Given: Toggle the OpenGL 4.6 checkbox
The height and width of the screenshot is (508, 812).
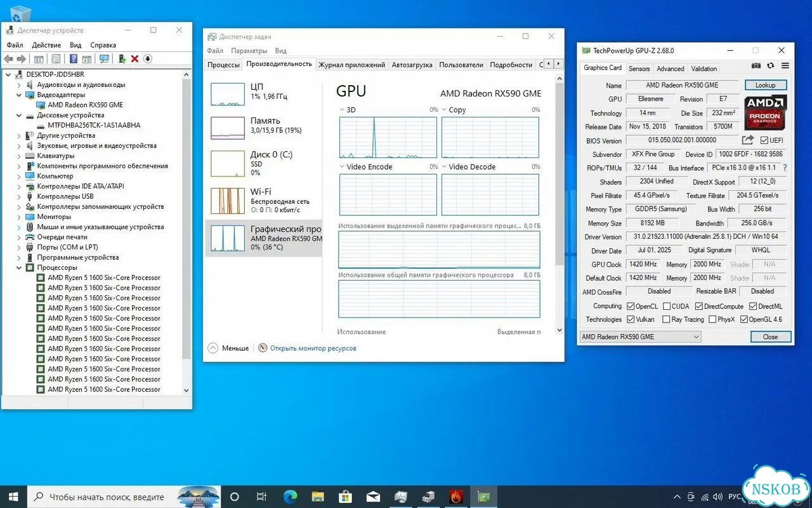Looking at the screenshot, I should pos(743,319).
